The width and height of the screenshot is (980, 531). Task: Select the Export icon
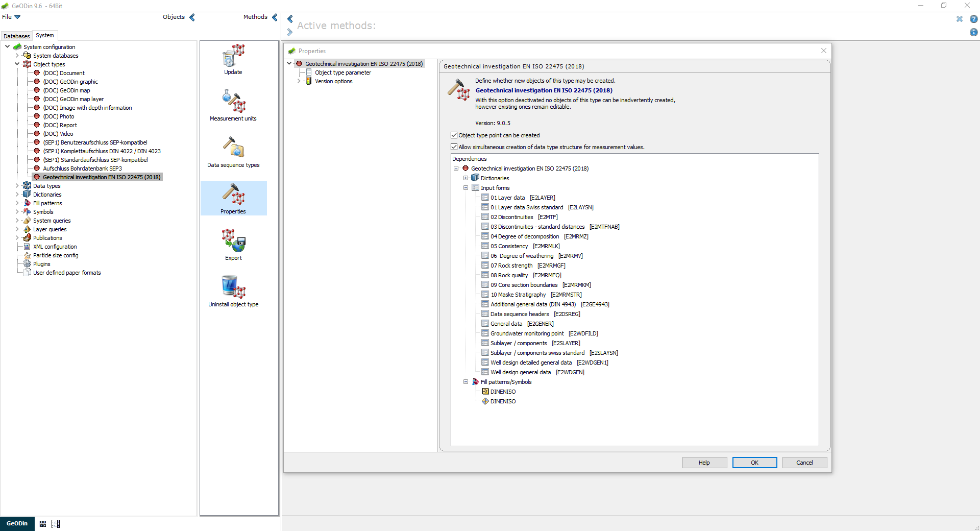(x=233, y=241)
